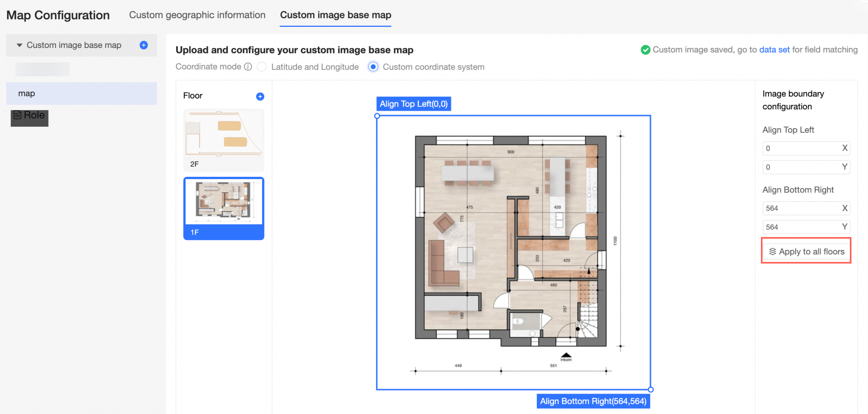
Task: Add a new custom image base map
Action: point(144,45)
